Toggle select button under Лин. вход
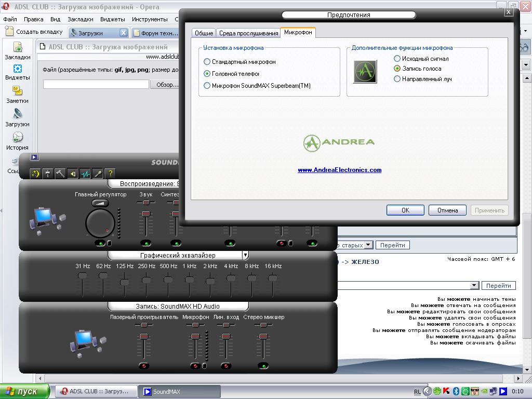Image resolution: width=532 pixels, height=399 pixels. (226, 366)
